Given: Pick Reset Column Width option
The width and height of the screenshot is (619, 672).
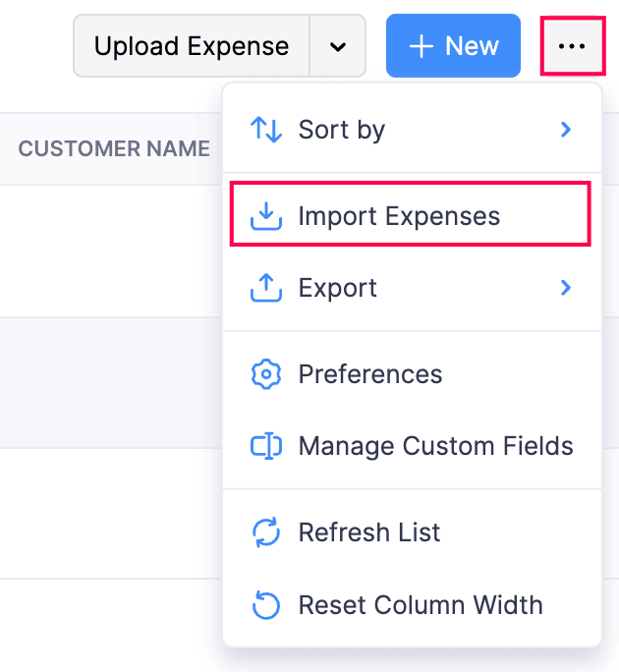Looking at the screenshot, I should pos(421,604).
